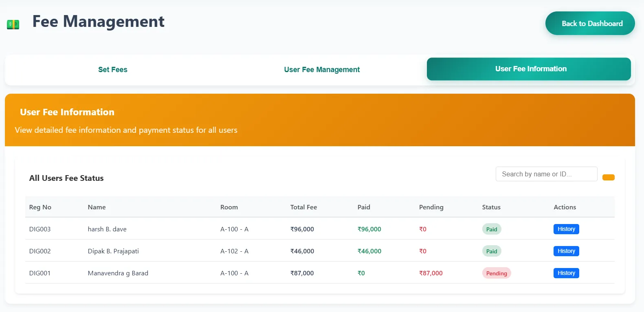644x312 pixels.
Task: Click room A-100 - A in DIG003 row
Action: [234, 229]
